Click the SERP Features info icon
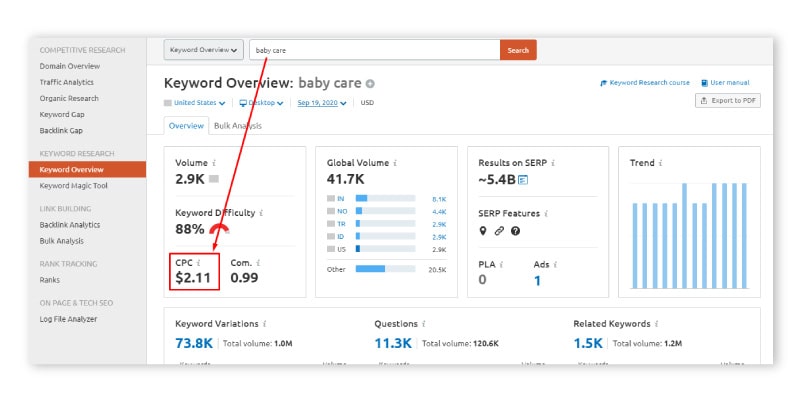Screen dimensions: 800x401 click(x=545, y=213)
